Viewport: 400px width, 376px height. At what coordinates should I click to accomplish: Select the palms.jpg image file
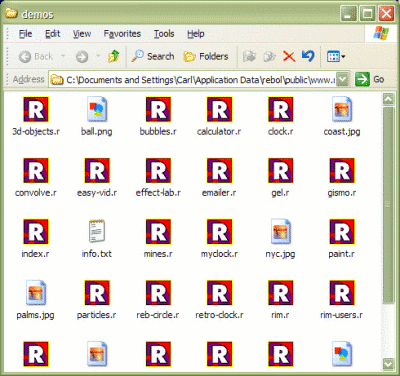36,293
